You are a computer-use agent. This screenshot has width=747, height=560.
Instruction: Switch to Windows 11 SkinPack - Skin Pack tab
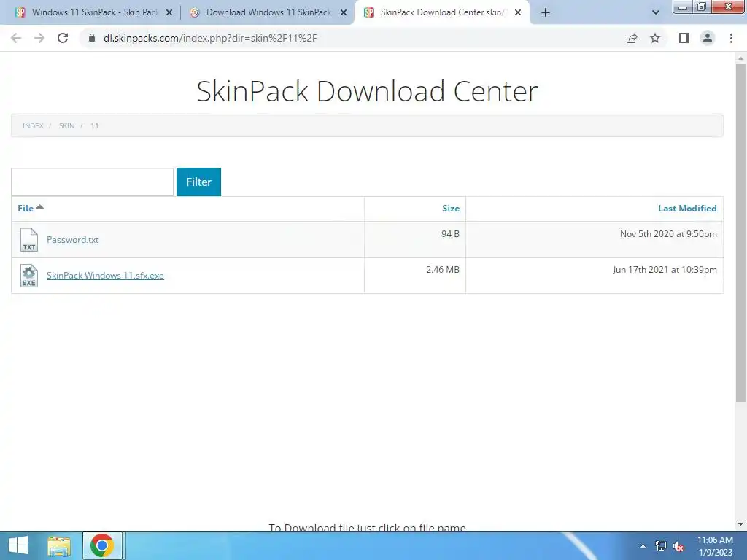[95, 12]
